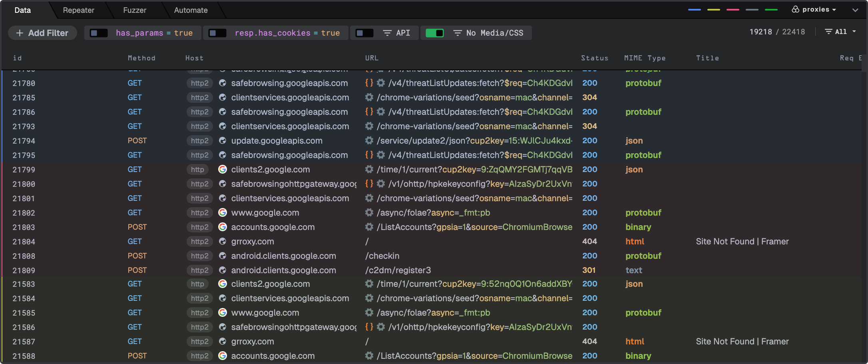The image size is (868, 364).
Task: Click the filter icon in No Media/CSS chip
Action: pyautogui.click(x=457, y=33)
